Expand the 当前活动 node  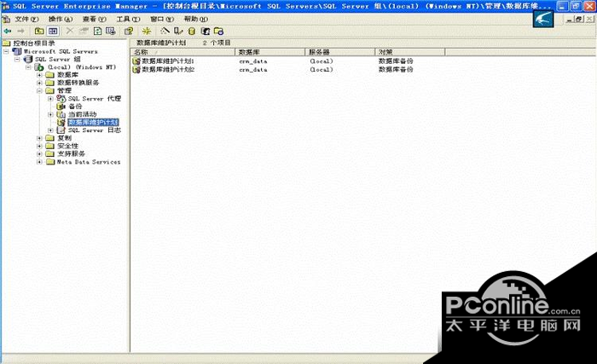tap(50, 114)
